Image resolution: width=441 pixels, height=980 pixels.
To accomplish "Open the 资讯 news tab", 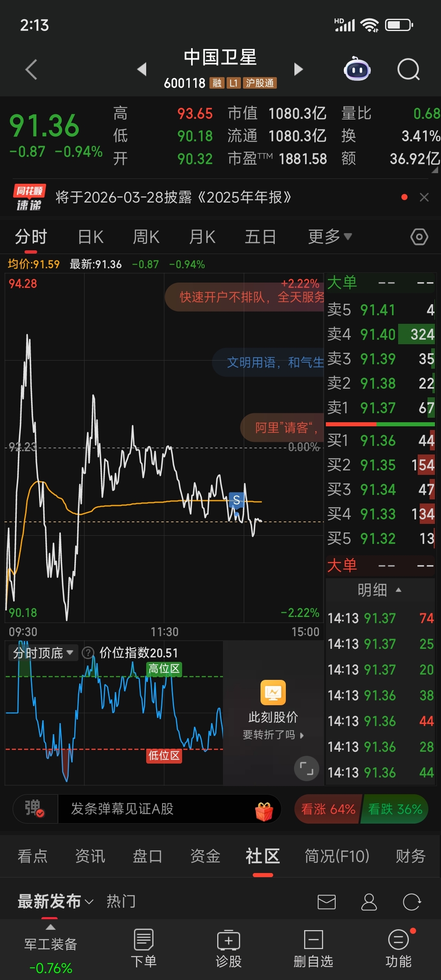I will [x=90, y=856].
